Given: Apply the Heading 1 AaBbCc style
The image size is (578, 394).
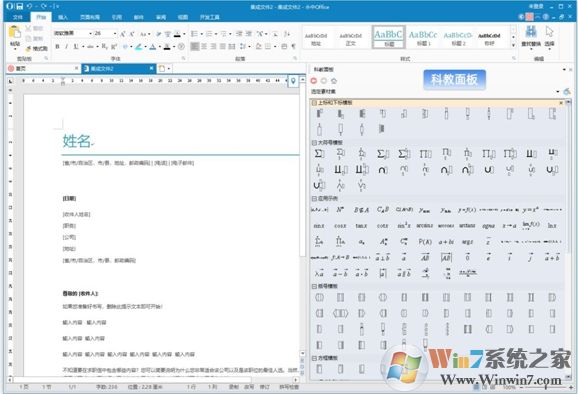Looking at the screenshot, I should point(423,37).
